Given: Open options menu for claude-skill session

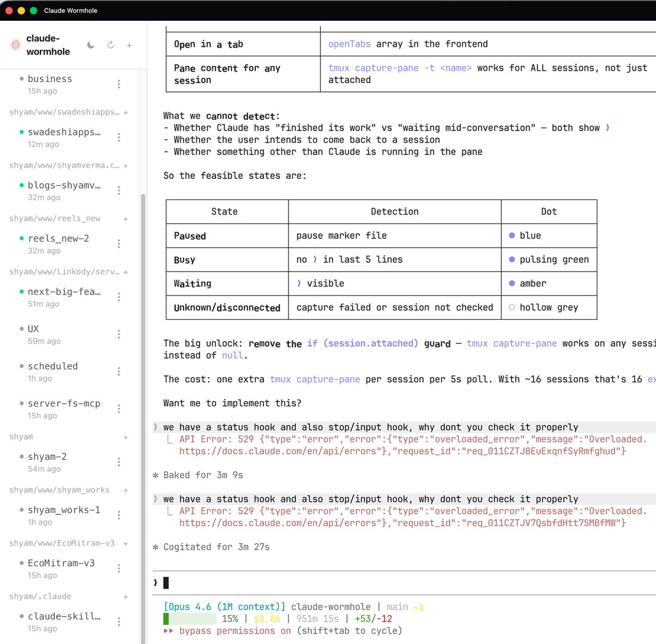Looking at the screenshot, I should 119,622.
